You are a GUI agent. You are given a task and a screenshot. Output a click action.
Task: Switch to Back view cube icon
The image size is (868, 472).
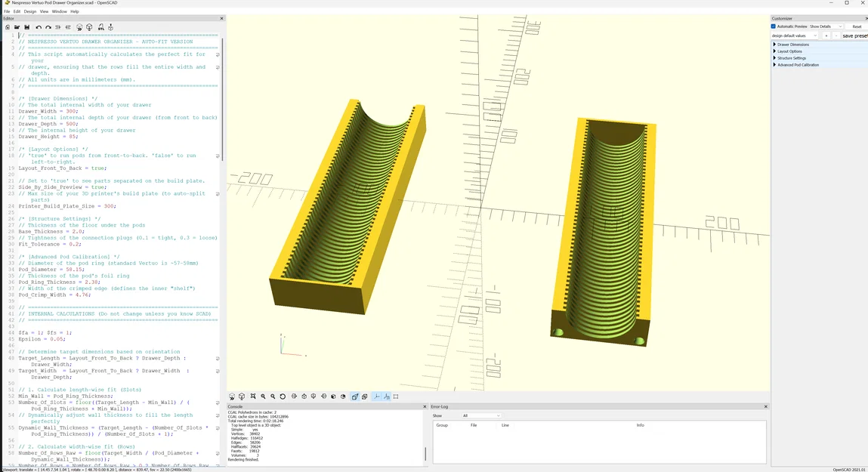tap(343, 396)
